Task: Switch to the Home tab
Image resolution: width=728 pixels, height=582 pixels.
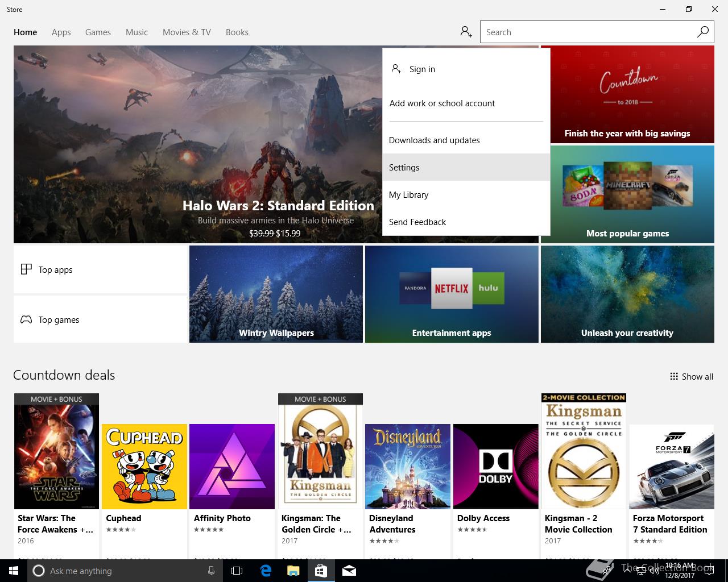Action: coord(26,32)
